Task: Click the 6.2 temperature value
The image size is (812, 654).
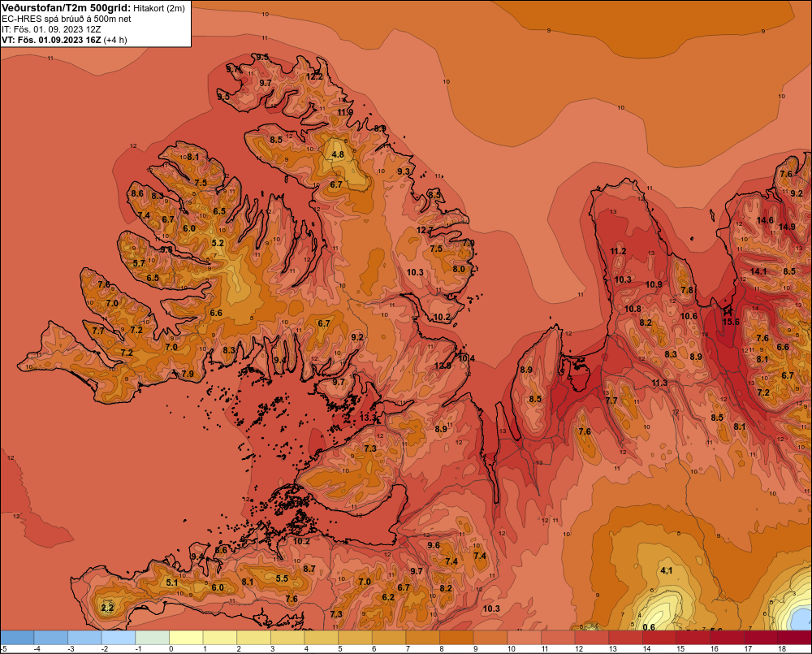Action: 388,597
